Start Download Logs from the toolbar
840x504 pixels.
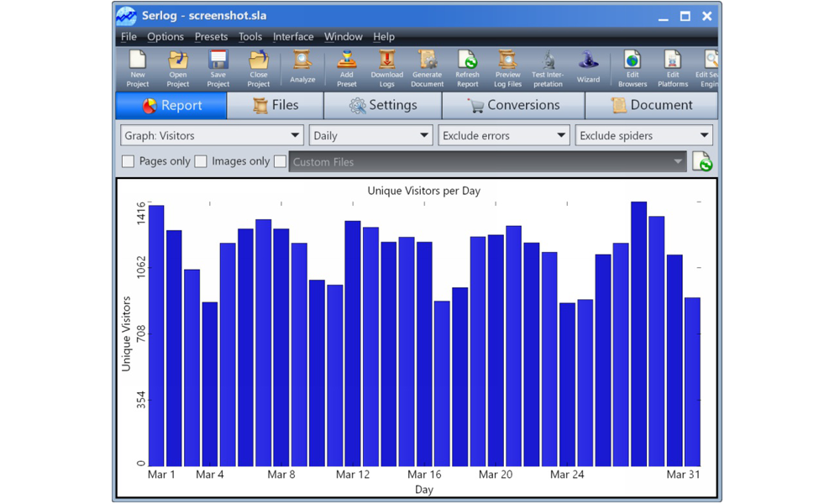tap(386, 68)
